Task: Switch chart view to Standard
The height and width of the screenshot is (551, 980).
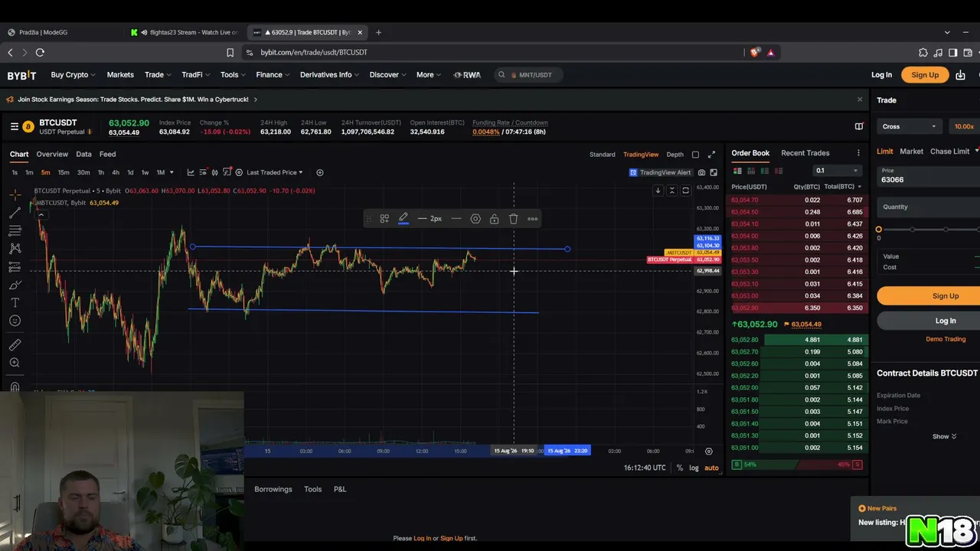Action: 603,155
